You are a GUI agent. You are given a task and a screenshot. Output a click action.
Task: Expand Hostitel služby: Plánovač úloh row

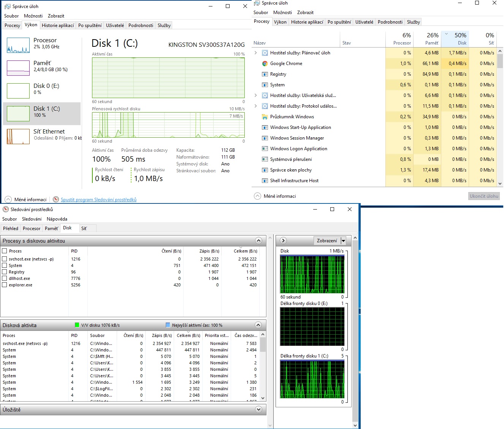pos(256,53)
